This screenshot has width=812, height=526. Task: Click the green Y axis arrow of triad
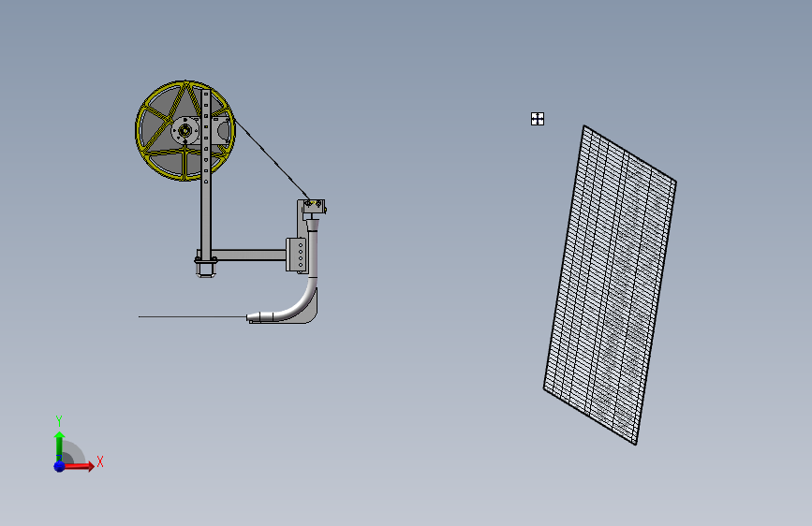click(x=59, y=446)
